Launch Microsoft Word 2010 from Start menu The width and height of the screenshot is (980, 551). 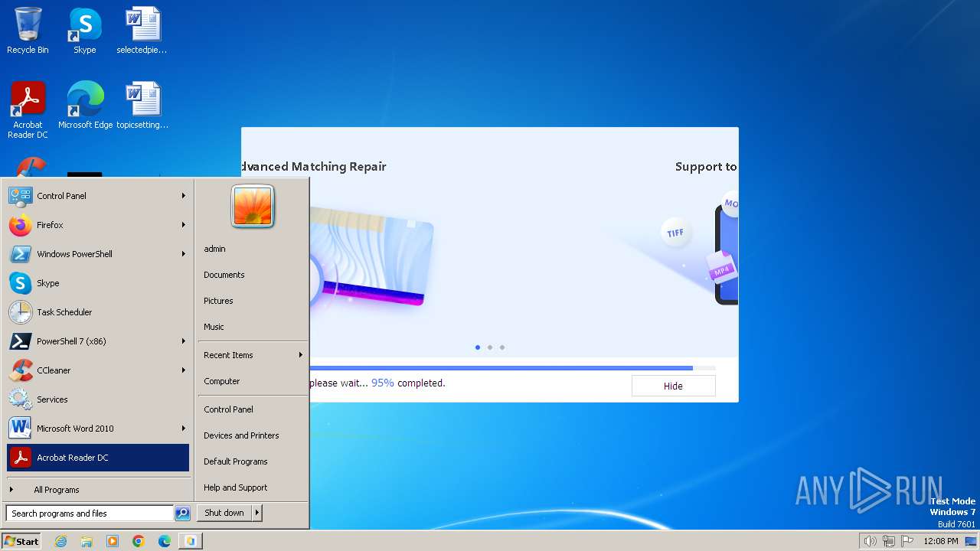97,429
